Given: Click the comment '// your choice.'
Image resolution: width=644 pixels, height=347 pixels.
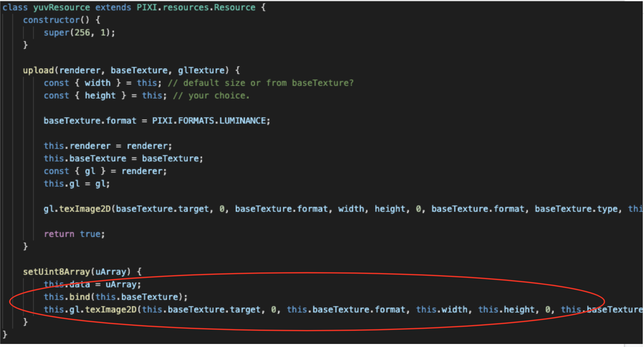Looking at the screenshot, I should tap(211, 96).
